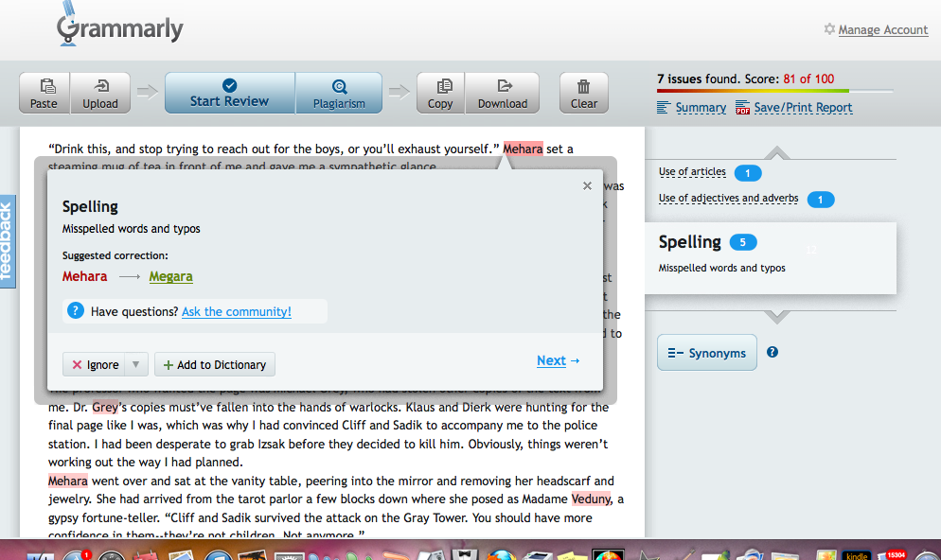The width and height of the screenshot is (941, 560).
Task: Go to previous category with up chevron
Action: [776, 152]
